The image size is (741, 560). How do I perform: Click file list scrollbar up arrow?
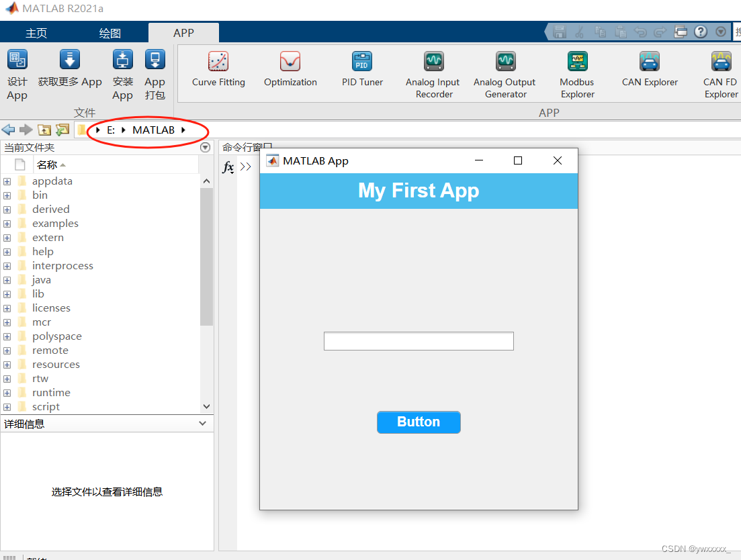coord(206,181)
